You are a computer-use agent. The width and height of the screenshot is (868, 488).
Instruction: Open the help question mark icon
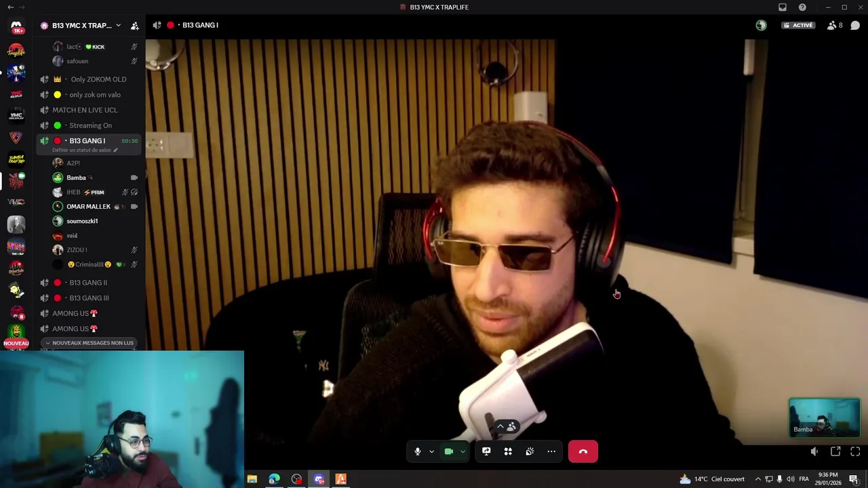[802, 7]
